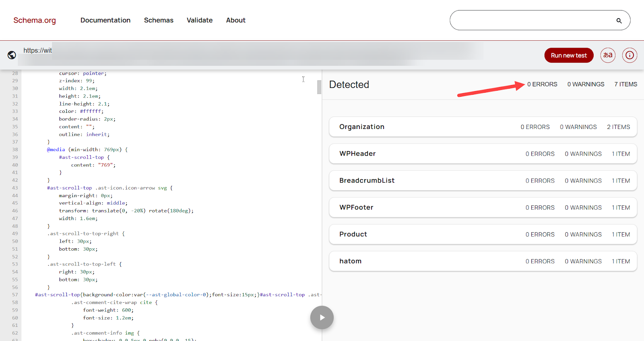Image resolution: width=644 pixels, height=341 pixels.
Task: Click Organization's 2 ITEMS count
Action: [619, 127]
